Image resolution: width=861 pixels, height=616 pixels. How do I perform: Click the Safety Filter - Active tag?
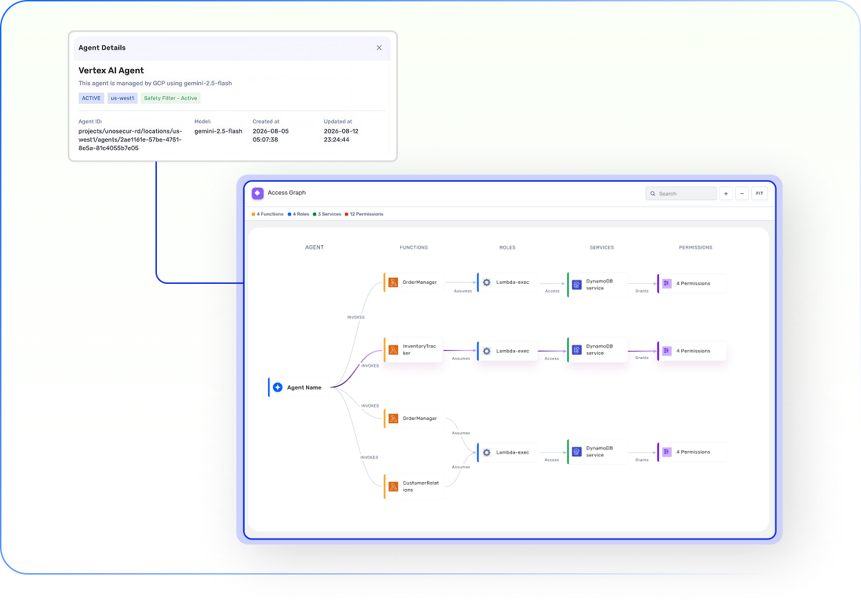[x=171, y=98]
